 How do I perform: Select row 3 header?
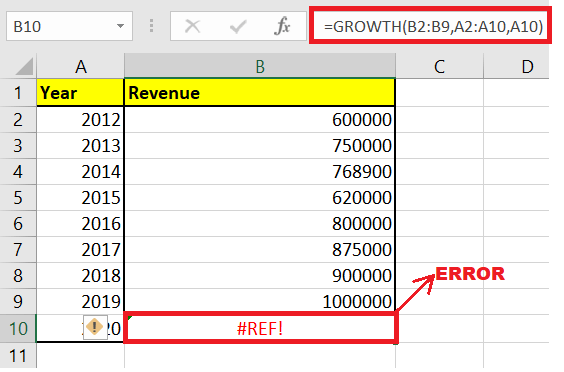click(18, 146)
